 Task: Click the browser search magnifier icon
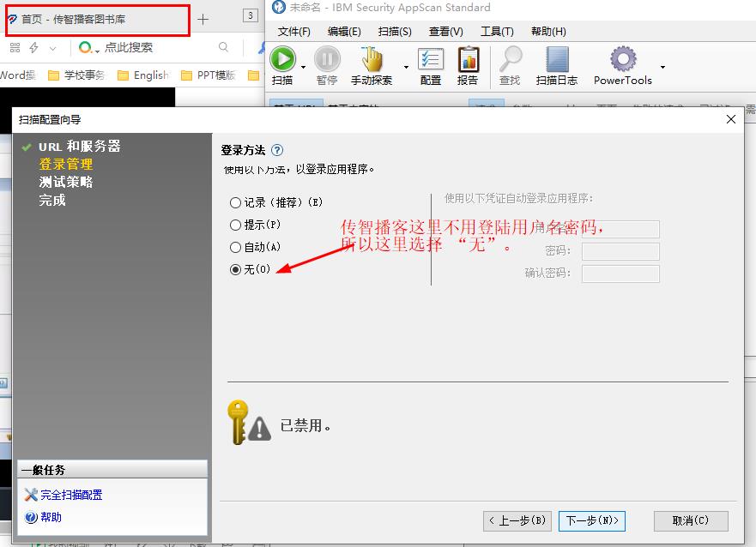[x=223, y=46]
